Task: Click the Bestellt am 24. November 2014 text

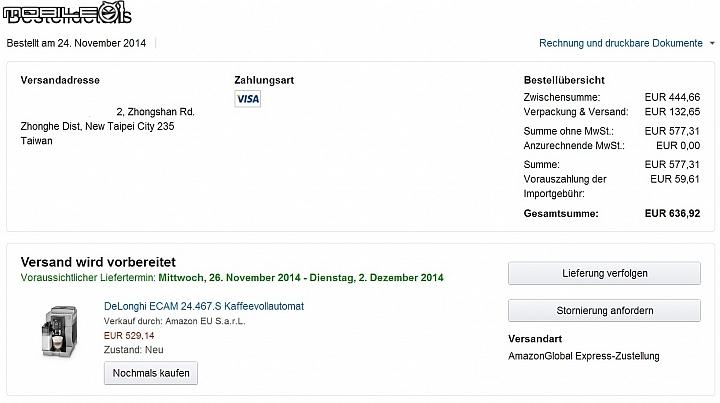Action: (76, 43)
